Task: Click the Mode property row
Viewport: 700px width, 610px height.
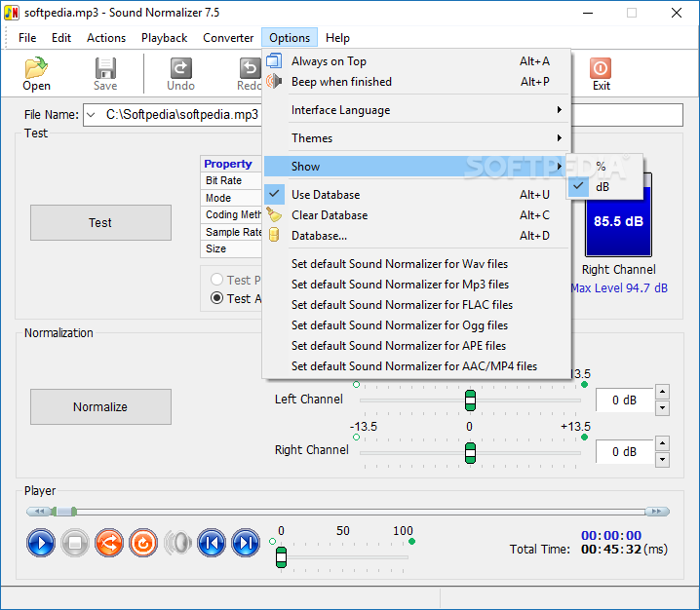Action: click(x=231, y=198)
